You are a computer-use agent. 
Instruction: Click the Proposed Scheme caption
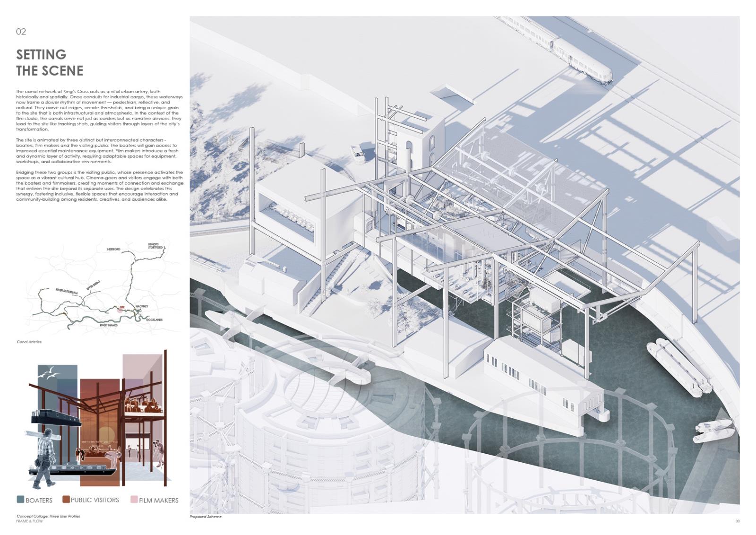[x=206, y=517]
